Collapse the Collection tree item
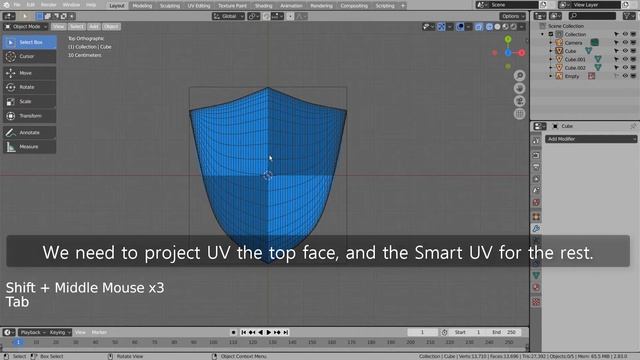 point(542,34)
